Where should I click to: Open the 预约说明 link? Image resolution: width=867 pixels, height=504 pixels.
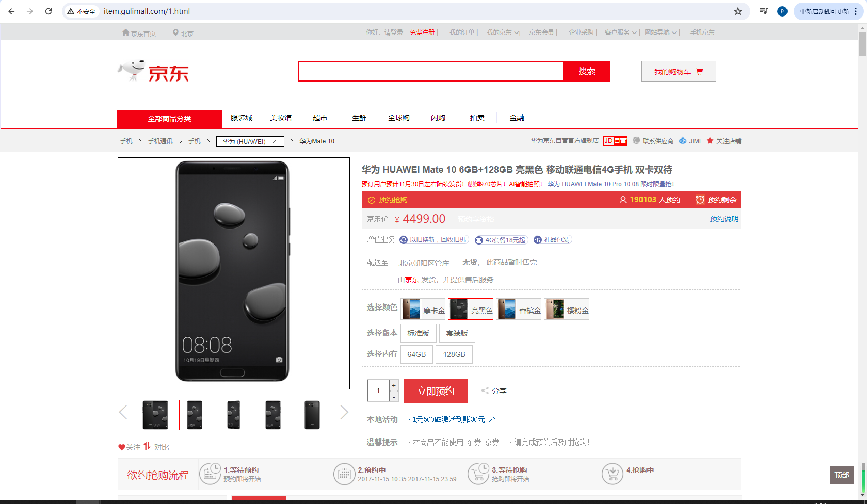[x=724, y=219]
